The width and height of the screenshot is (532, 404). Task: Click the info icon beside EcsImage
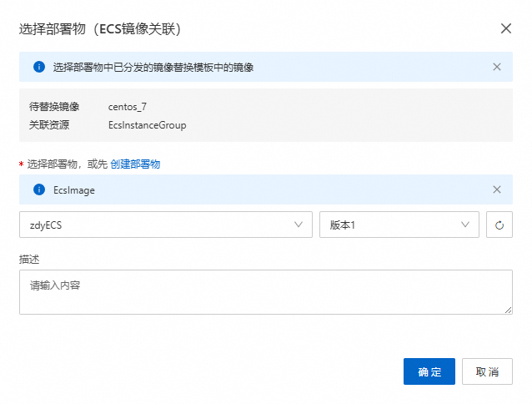click(38, 189)
